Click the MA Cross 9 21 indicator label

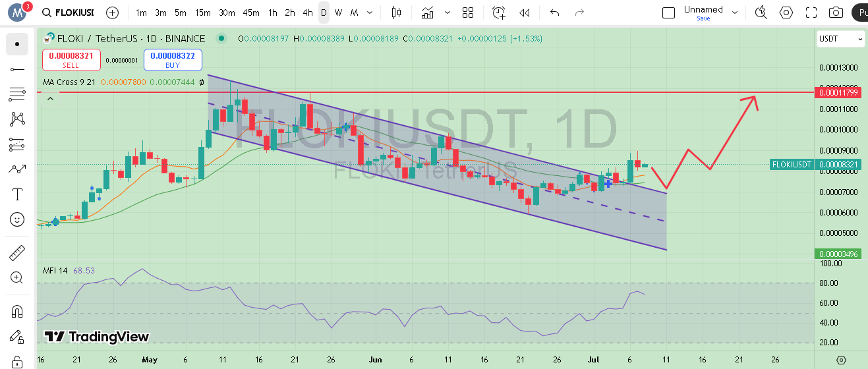pos(71,82)
